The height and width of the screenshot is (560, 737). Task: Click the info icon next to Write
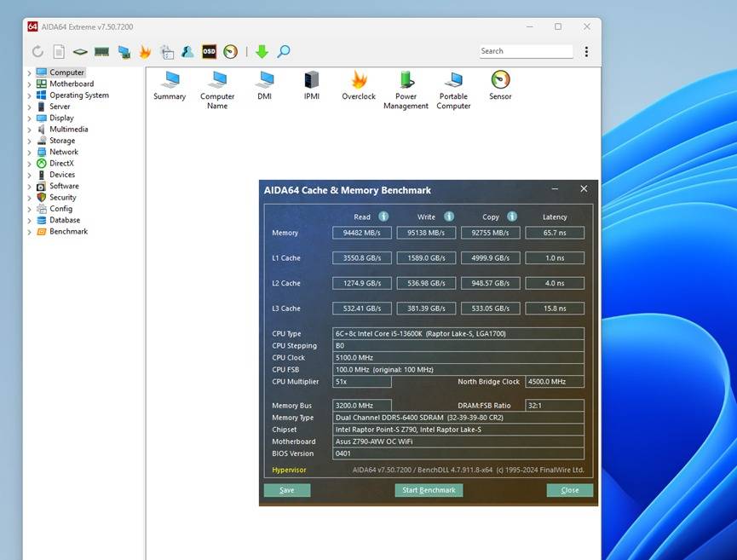pos(449,216)
